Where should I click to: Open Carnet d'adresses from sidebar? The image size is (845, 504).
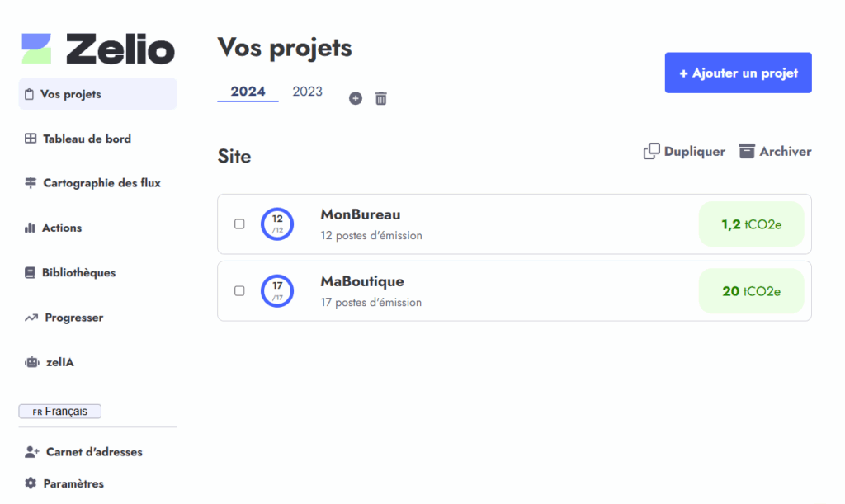pos(30,451)
